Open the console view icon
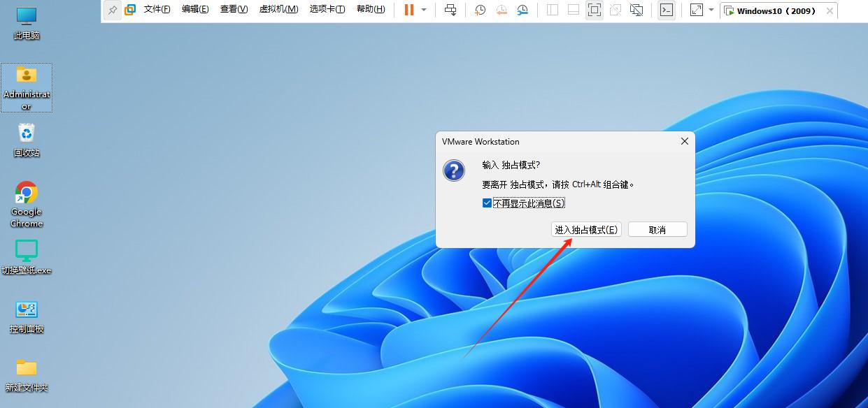The width and height of the screenshot is (868, 408). (x=667, y=10)
